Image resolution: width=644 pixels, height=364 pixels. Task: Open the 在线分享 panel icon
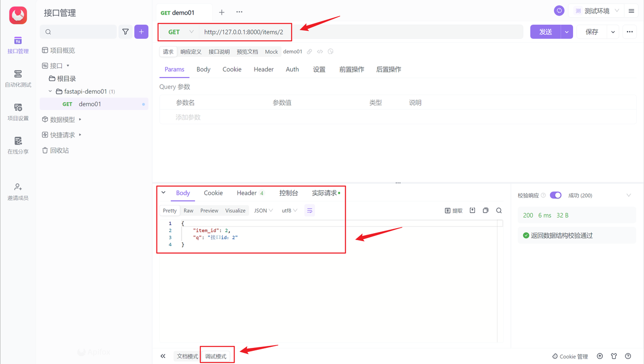tap(18, 146)
